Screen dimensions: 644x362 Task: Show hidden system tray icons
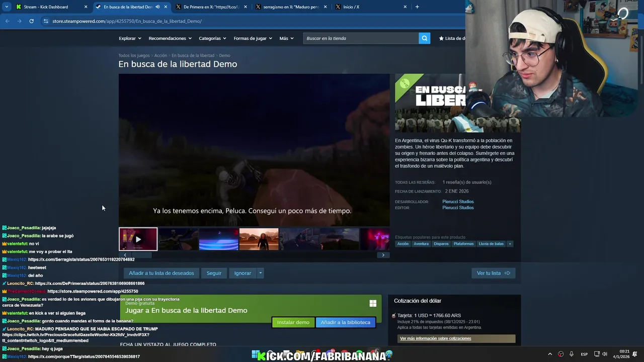[x=550, y=354]
